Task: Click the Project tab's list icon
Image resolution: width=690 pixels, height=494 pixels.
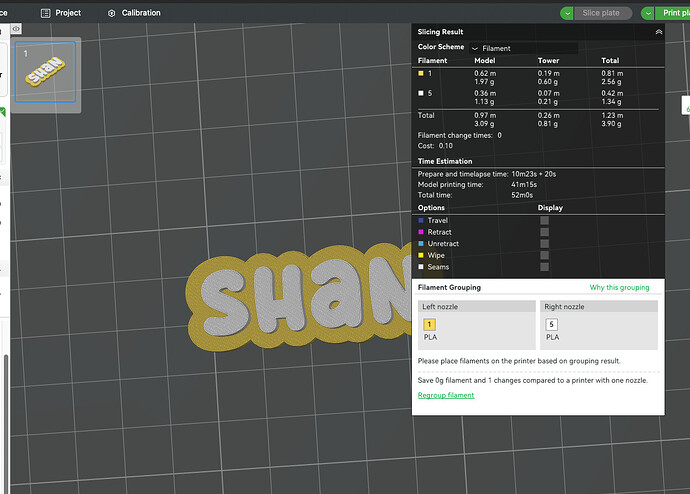Action: coord(45,13)
